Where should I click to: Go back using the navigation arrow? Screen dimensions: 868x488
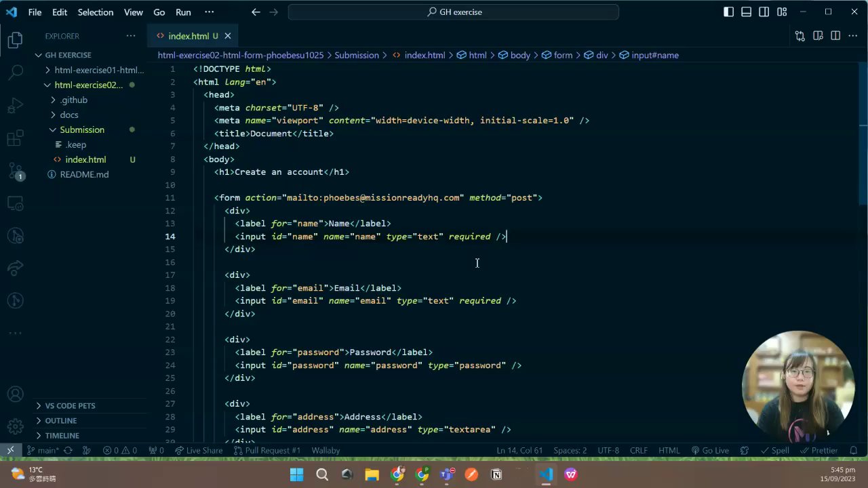(256, 12)
